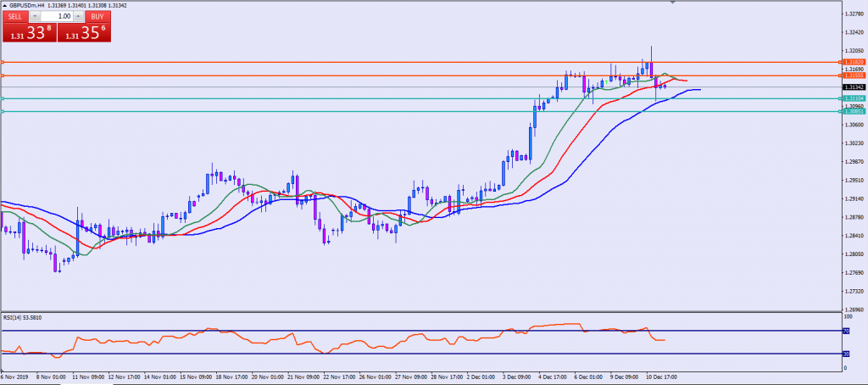Select the teal 1.31104 price level label
The height and width of the screenshot is (385, 868).
point(854,98)
